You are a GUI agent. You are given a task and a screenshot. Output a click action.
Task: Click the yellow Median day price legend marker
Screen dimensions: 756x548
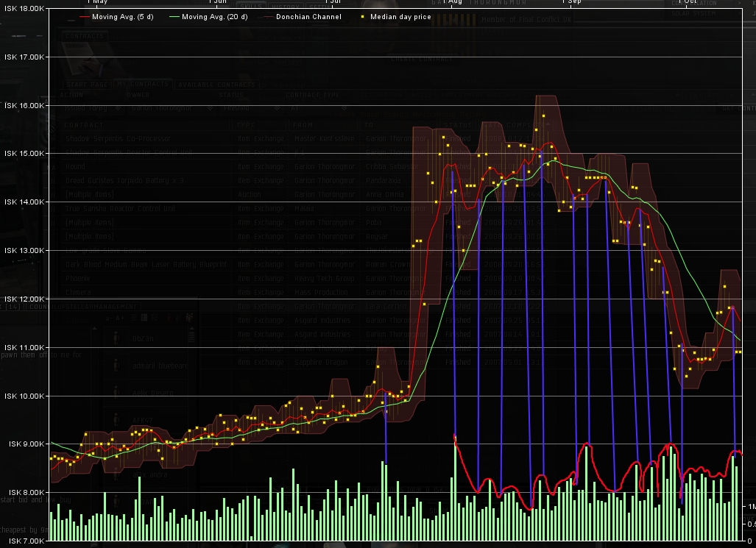pyautogui.click(x=362, y=17)
